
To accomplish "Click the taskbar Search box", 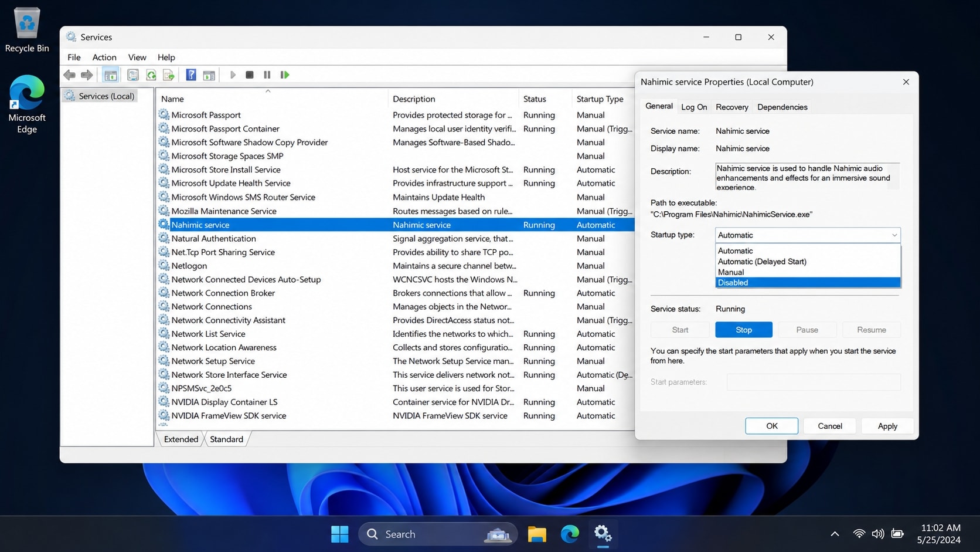I will click(x=438, y=534).
